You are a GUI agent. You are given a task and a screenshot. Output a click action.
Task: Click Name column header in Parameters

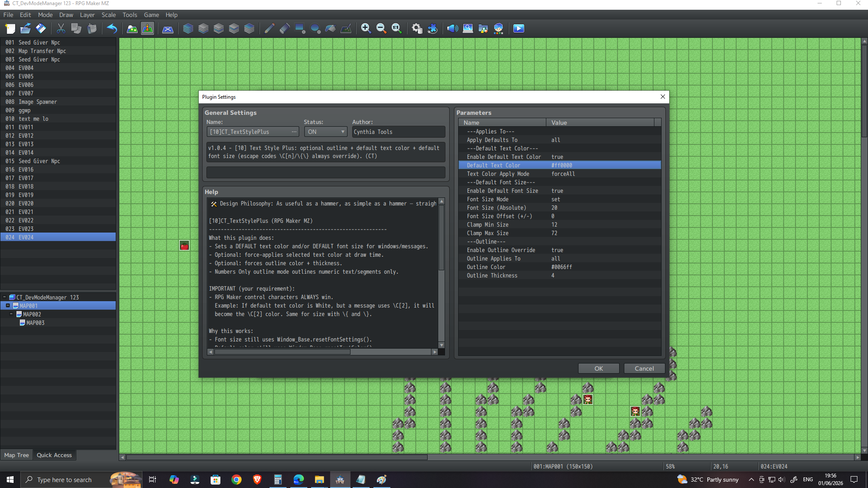pyautogui.click(x=502, y=122)
